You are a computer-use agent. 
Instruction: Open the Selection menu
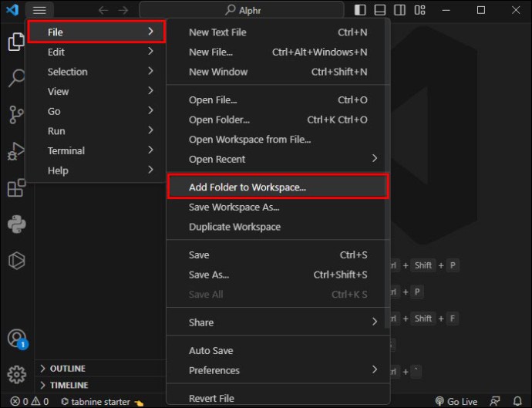point(96,71)
